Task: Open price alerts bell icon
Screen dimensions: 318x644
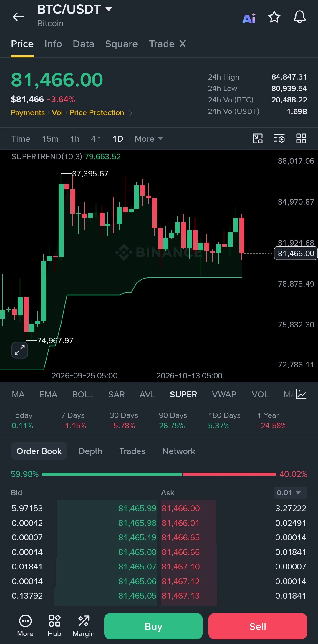Action: (299, 17)
